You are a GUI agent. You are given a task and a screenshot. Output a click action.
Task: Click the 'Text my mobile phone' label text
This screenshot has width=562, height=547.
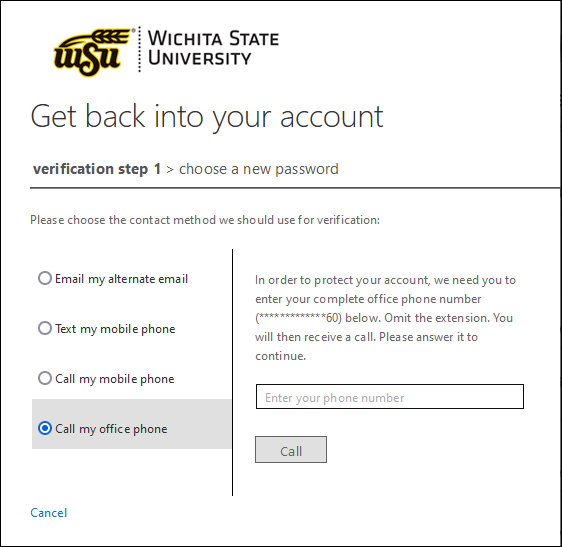(115, 329)
